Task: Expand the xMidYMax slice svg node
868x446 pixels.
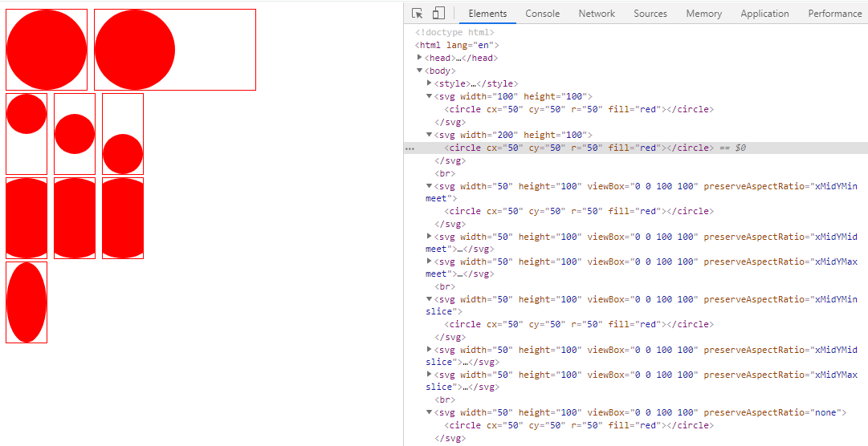Action: 430,375
